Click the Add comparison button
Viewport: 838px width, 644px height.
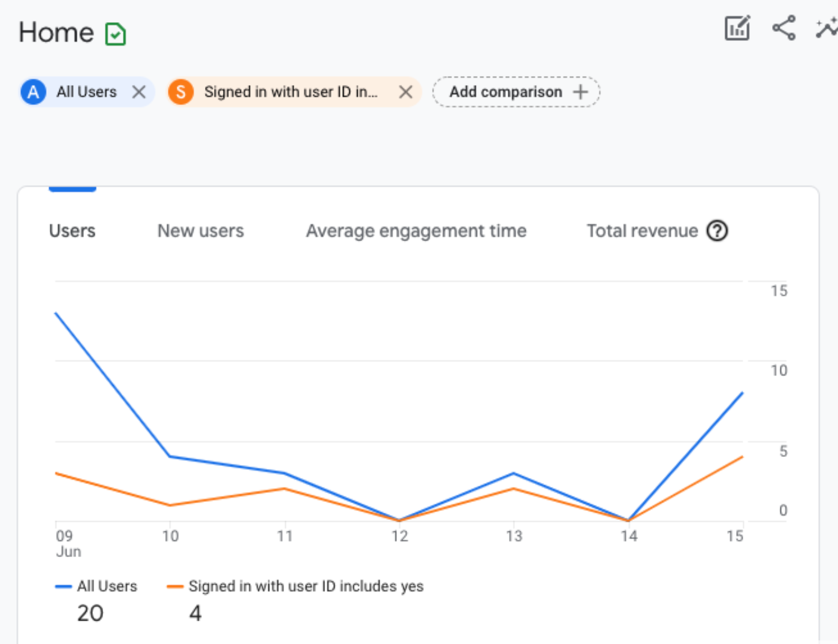[x=516, y=92]
